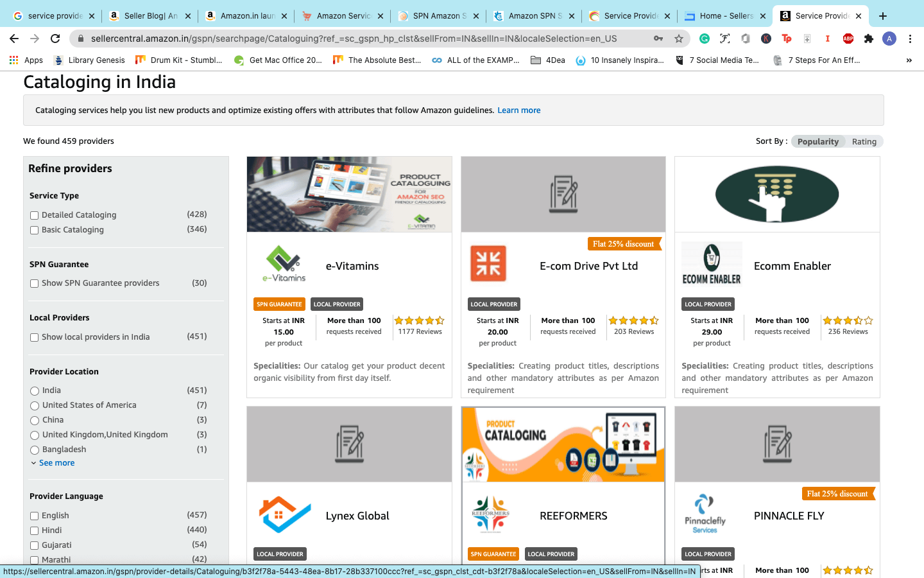
Task: Click the browser forward arrow
Action: point(35,39)
